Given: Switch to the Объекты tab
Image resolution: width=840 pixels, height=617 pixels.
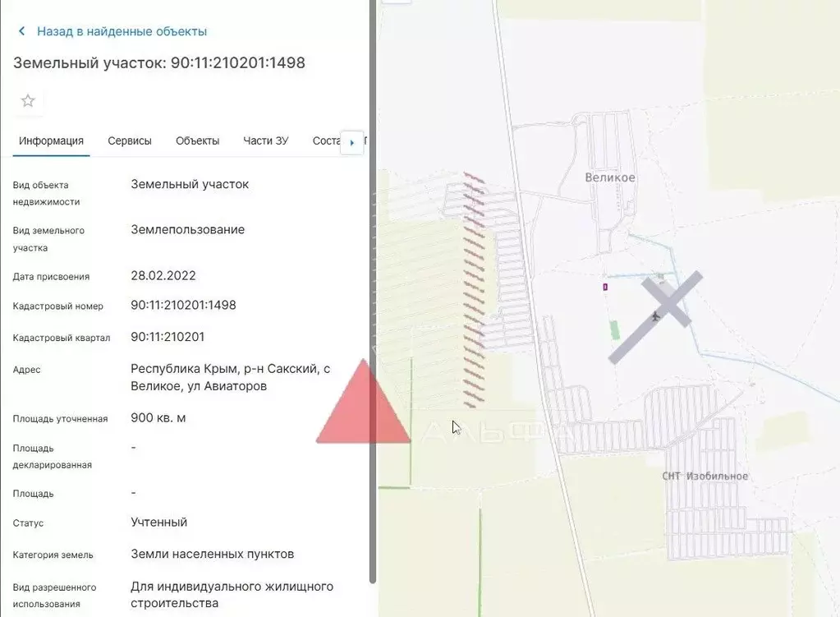Looking at the screenshot, I should [197, 140].
